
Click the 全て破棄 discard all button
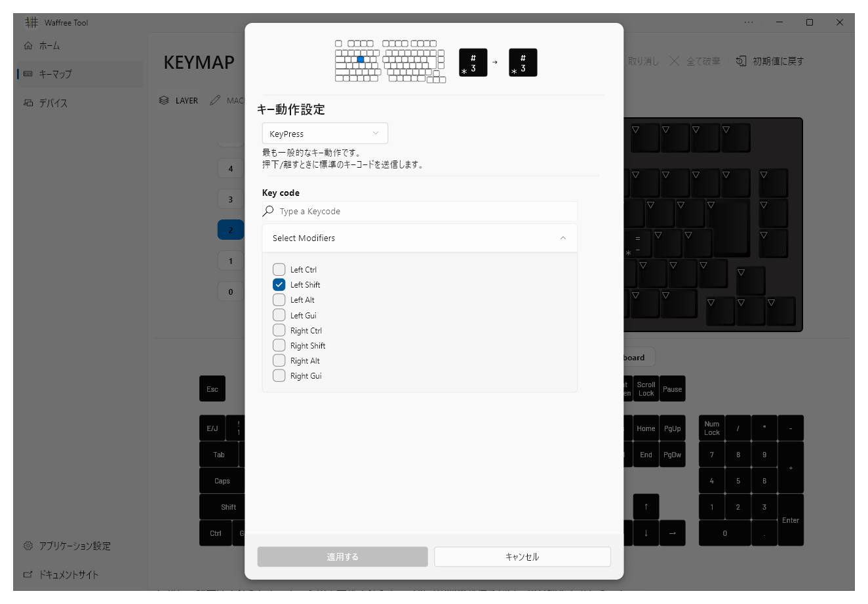(695, 61)
